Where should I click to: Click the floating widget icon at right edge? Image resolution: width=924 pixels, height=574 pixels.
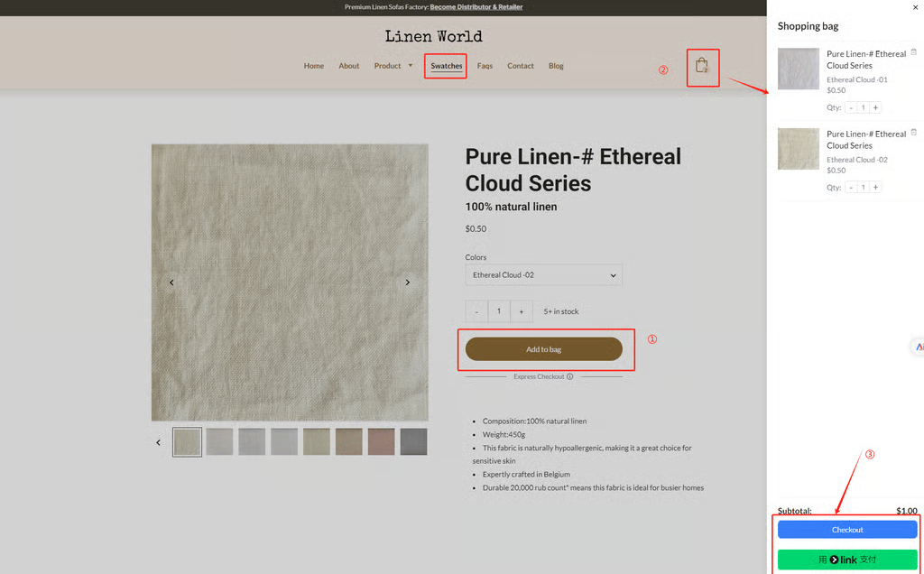[918, 347]
